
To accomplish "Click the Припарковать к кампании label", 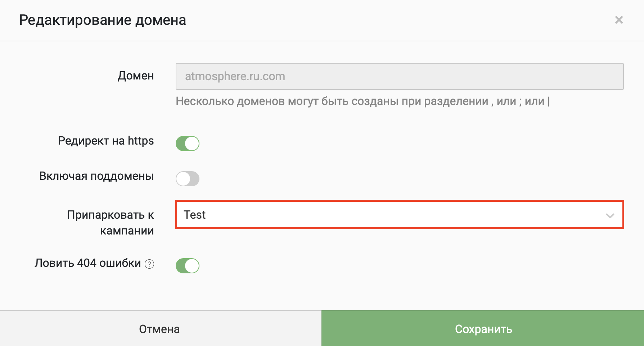I will click(111, 222).
